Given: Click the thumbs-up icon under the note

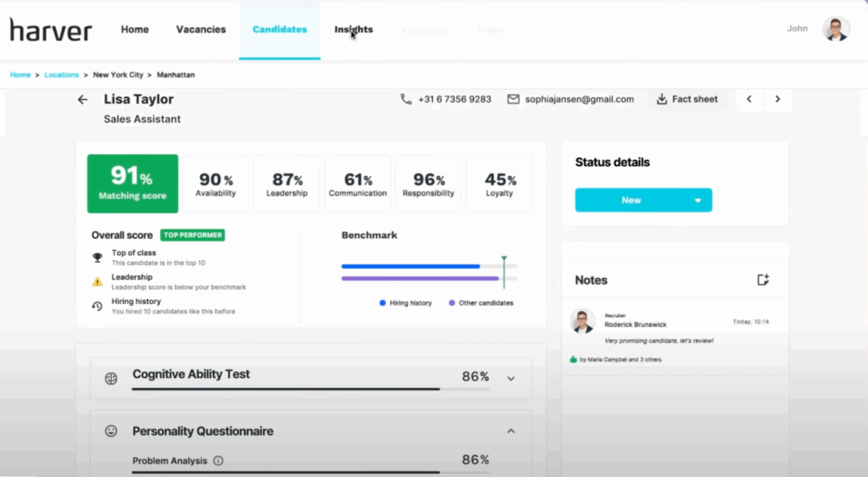Looking at the screenshot, I should click(x=573, y=359).
